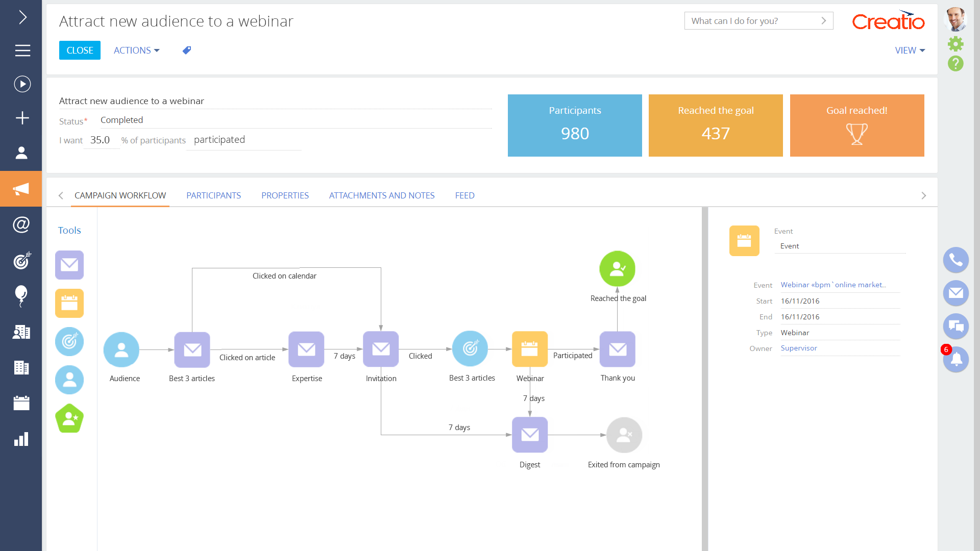Expand the ACTIONS dropdown menu

pos(136,50)
